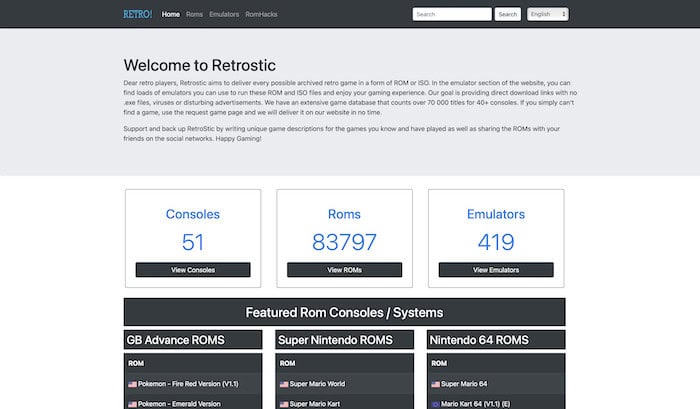Click the Search button
This screenshot has width=700, height=409.
click(508, 14)
